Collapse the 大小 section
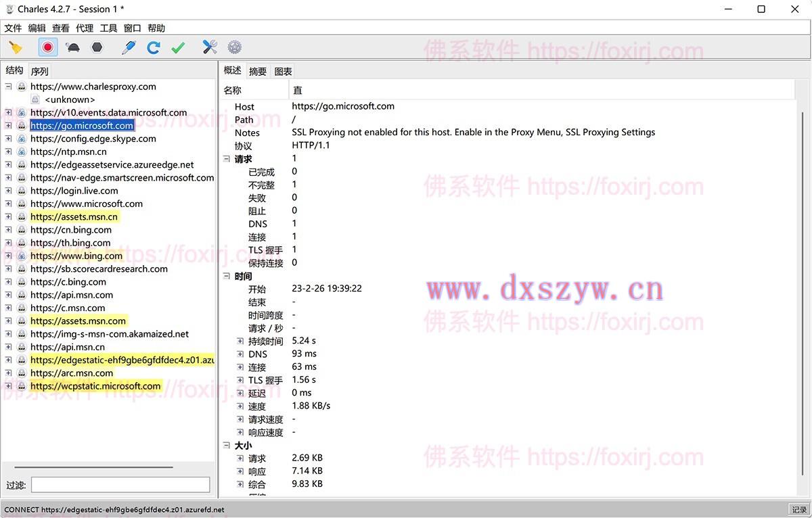This screenshot has width=812, height=518. (x=227, y=445)
